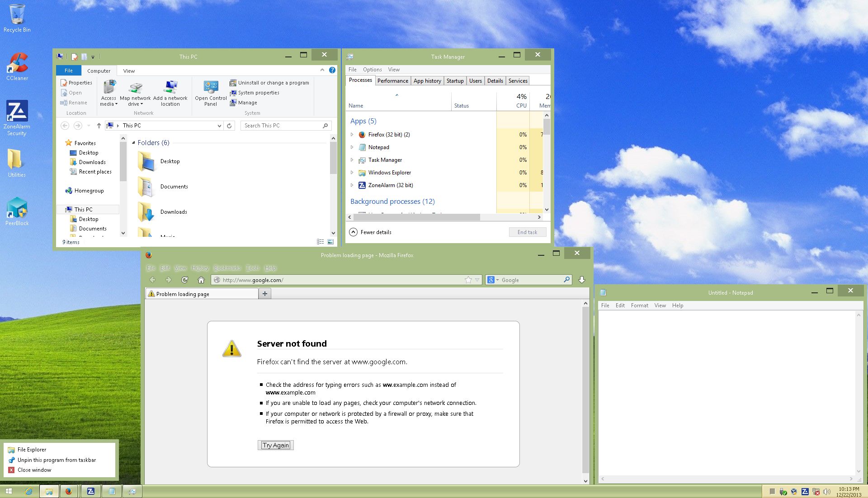Viewport: 868px width, 498px height.
Task: Click Fewer details in Task Manager
Action: pos(370,232)
